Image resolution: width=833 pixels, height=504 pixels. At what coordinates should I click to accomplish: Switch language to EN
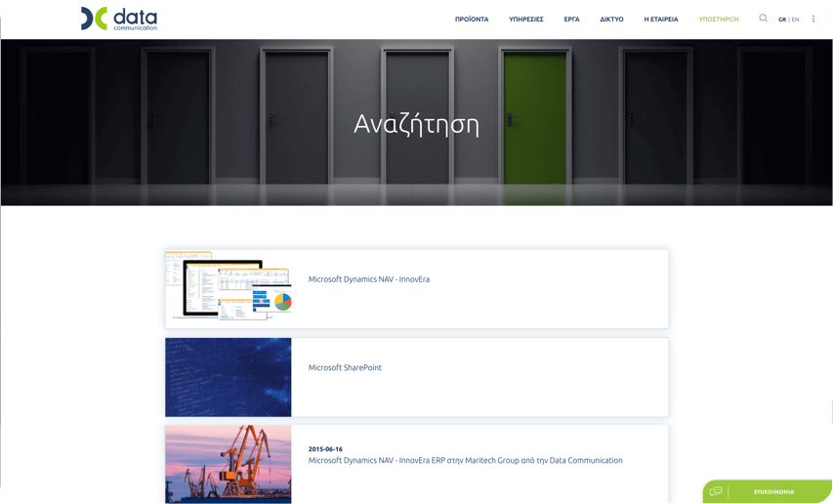coord(795,20)
